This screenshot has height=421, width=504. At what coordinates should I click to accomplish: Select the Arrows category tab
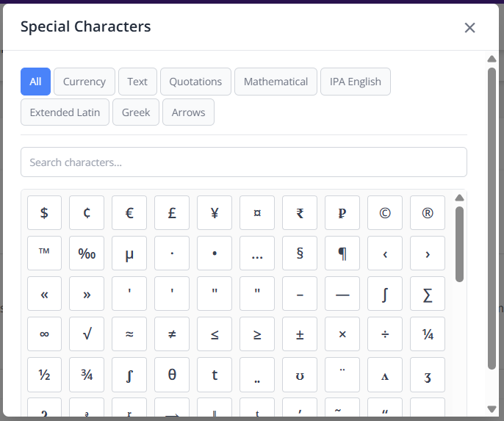[188, 112]
